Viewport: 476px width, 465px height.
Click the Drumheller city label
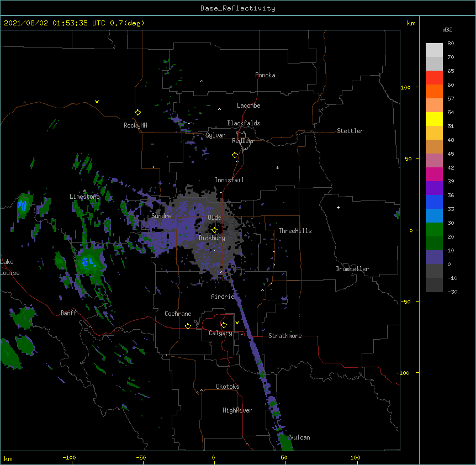coord(352,269)
